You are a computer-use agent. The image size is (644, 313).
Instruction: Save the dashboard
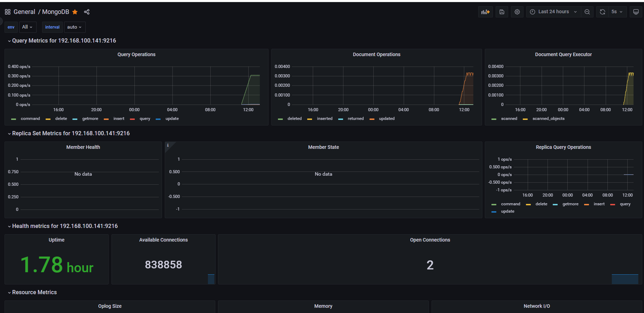click(502, 12)
